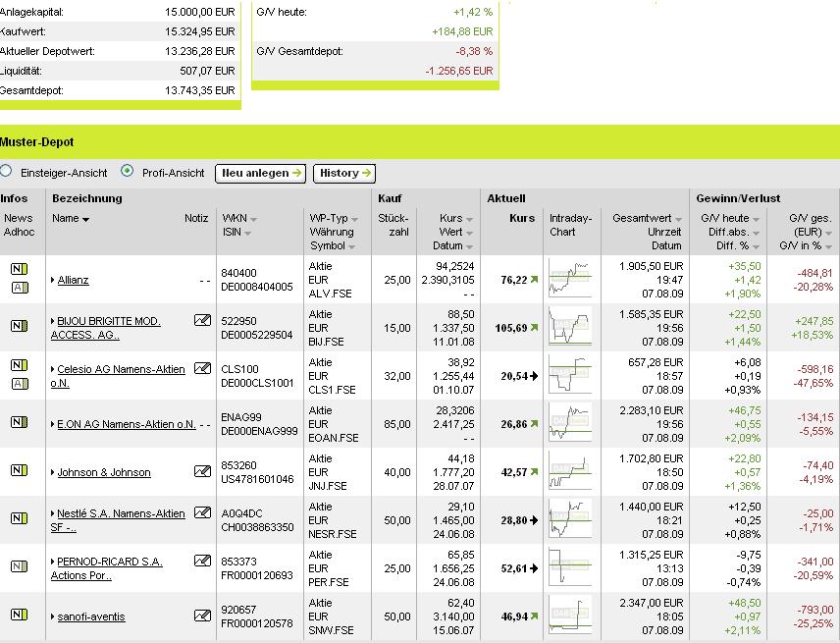
Task: Open PERNOD-RICARD S.A. link
Action: click(107, 568)
